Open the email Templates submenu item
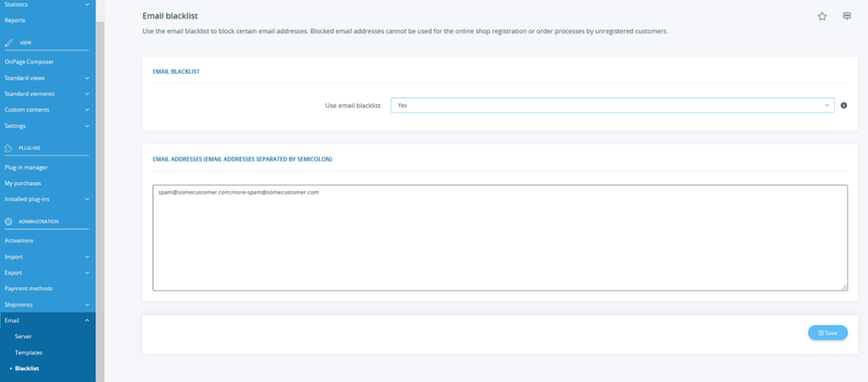The width and height of the screenshot is (868, 382). [x=29, y=352]
